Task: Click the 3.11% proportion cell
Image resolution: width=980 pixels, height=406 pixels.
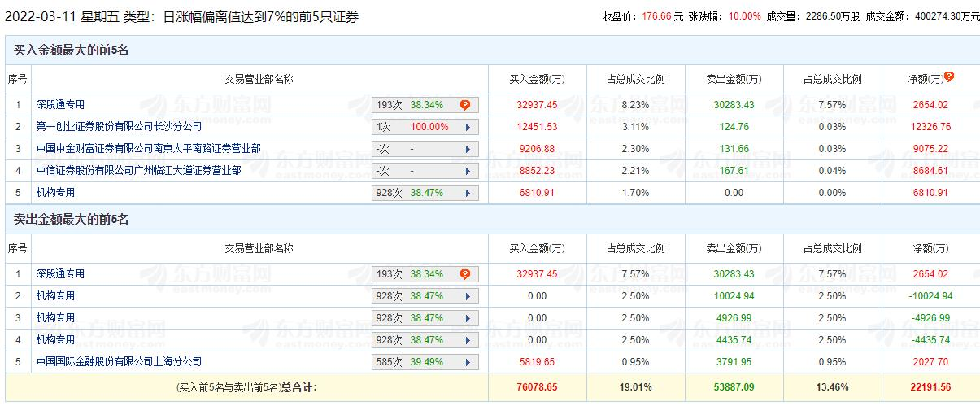Action: [635, 127]
